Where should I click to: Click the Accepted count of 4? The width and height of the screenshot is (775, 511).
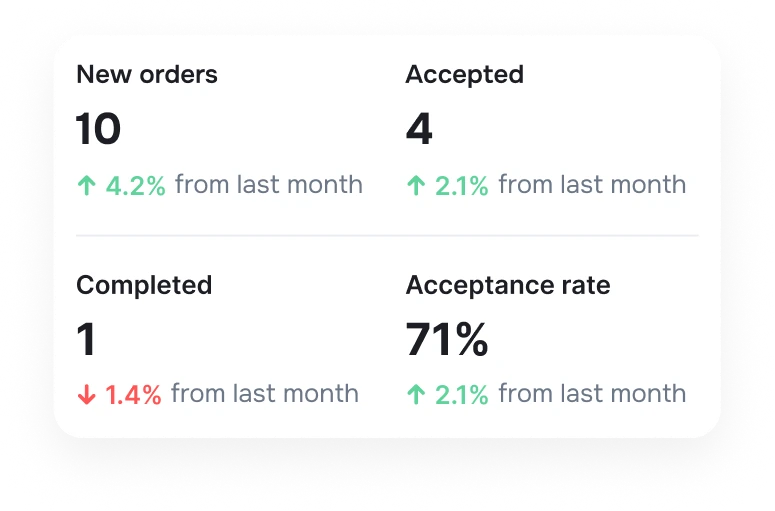[x=419, y=129]
